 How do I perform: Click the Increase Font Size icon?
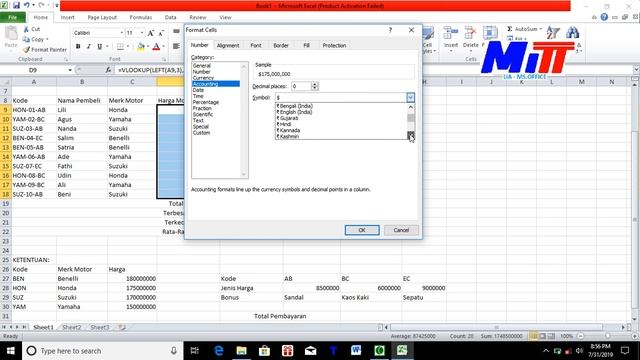coord(151,33)
